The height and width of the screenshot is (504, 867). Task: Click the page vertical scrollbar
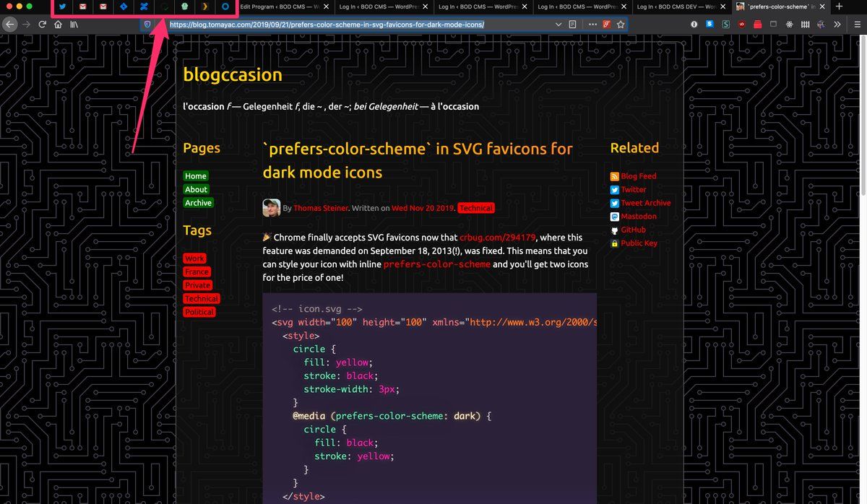click(x=863, y=116)
